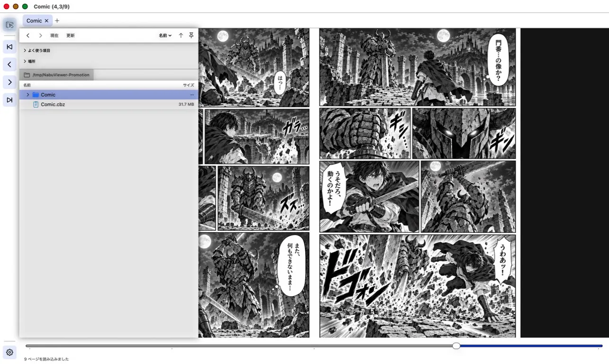Click the page slider handle

pos(456,346)
